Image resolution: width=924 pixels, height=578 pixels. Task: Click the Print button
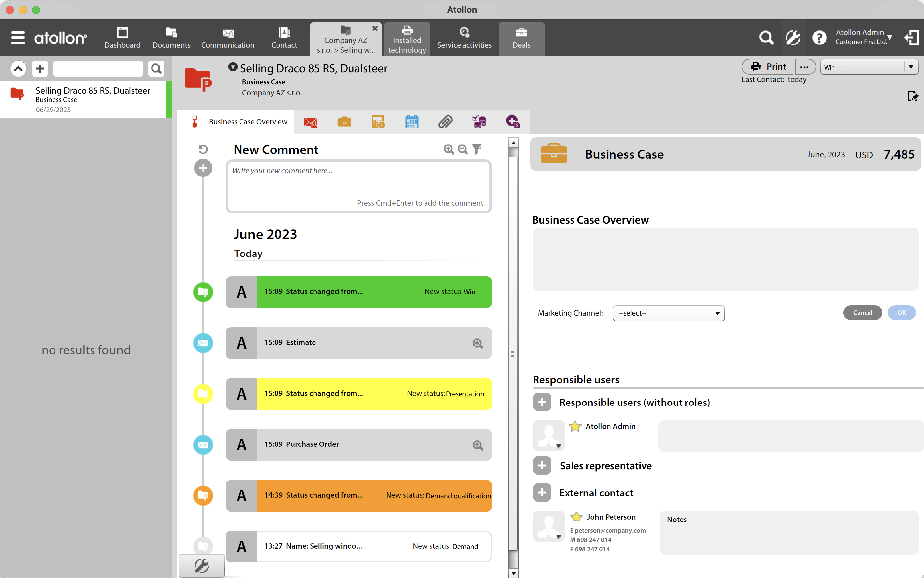tap(767, 67)
